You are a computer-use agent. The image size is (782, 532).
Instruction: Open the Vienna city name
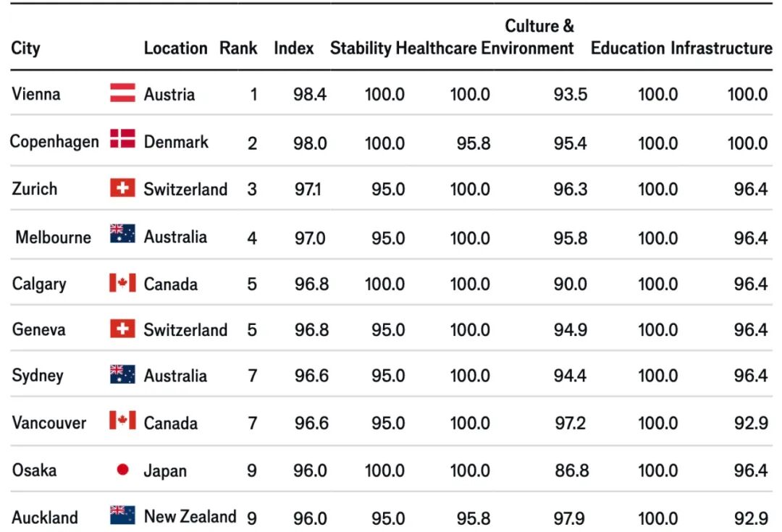click(36, 94)
